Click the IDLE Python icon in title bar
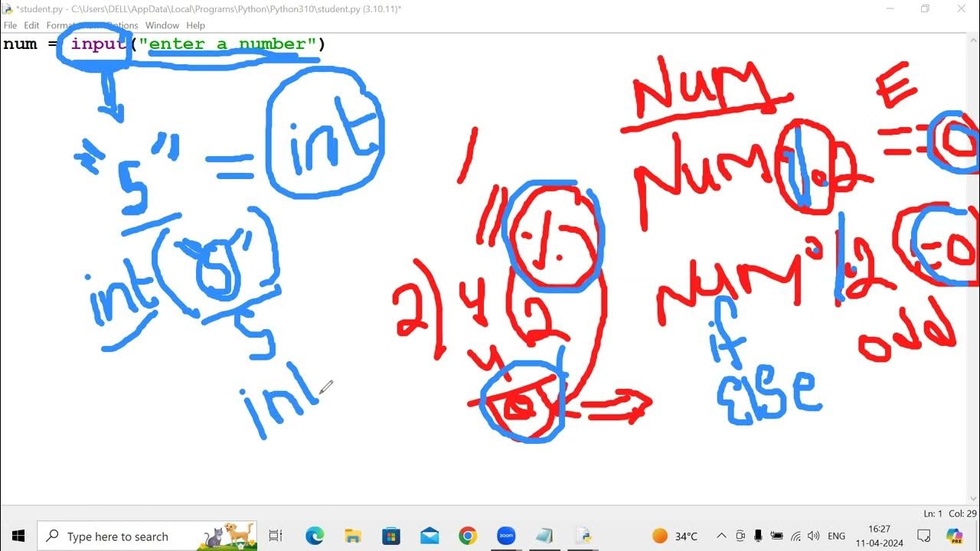This screenshot has height=551, width=980. 8,8
